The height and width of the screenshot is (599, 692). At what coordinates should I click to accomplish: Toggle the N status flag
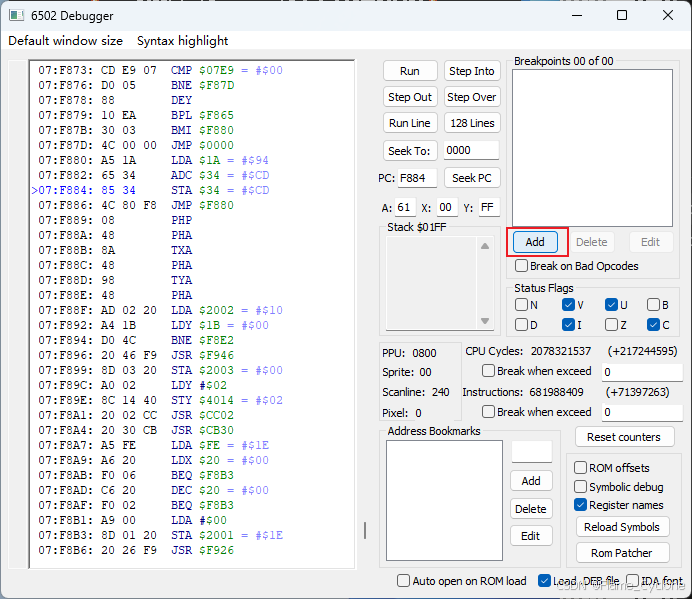coord(522,305)
